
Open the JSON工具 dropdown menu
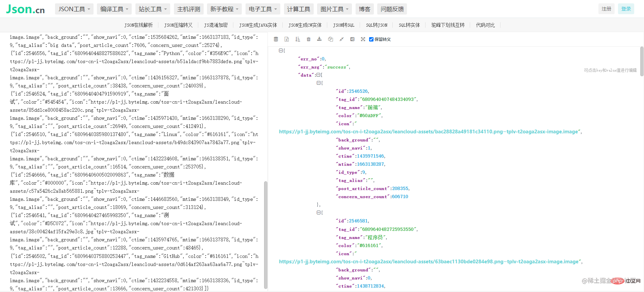(x=74, y=9)
